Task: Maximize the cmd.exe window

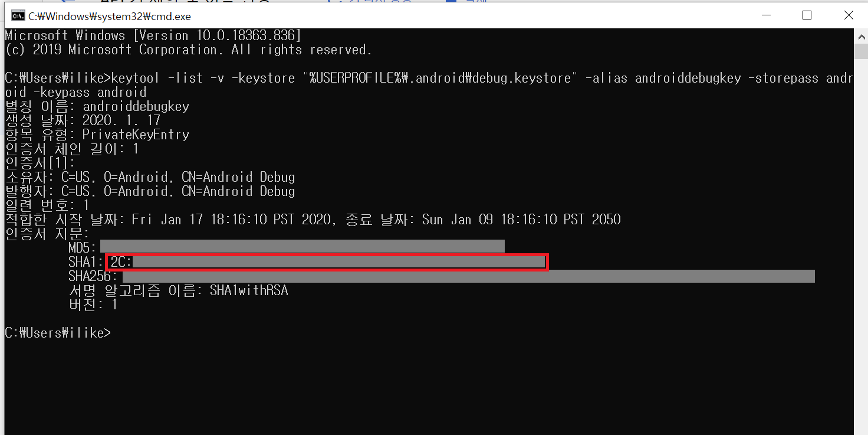Action: pos(807,15)
